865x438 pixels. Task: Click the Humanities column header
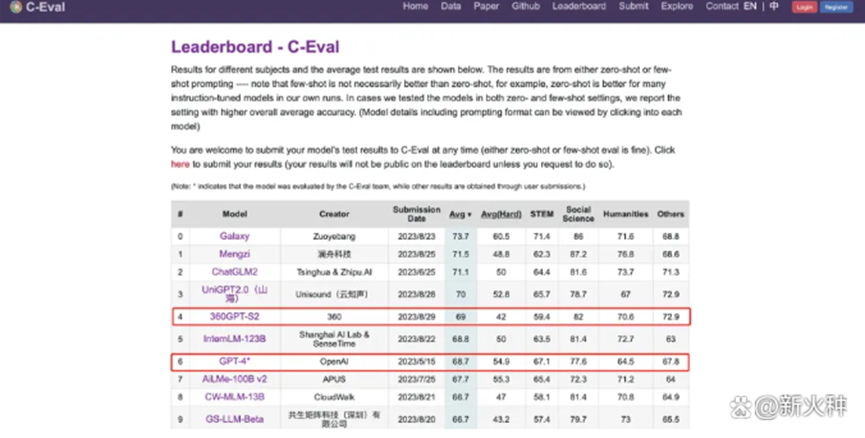tap(626, 214)
